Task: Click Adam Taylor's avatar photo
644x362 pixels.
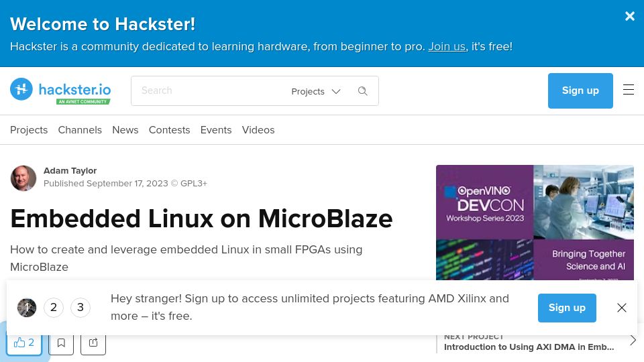Action: click(23, 178)
